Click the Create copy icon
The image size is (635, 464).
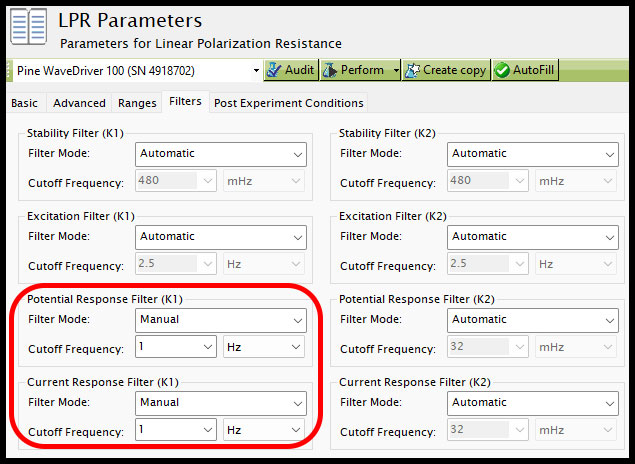412,70
